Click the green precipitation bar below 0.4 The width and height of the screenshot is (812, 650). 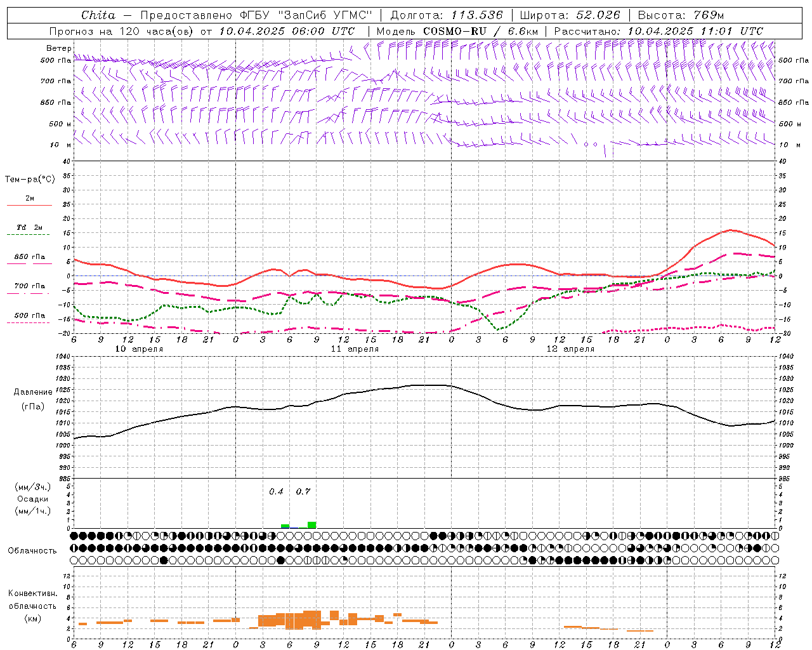tap(285, 526)
